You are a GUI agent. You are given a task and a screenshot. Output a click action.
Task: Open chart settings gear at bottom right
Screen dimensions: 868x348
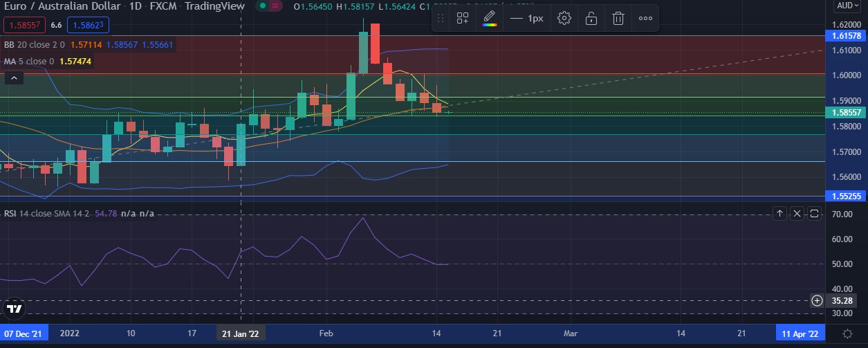tap(848, 333)
